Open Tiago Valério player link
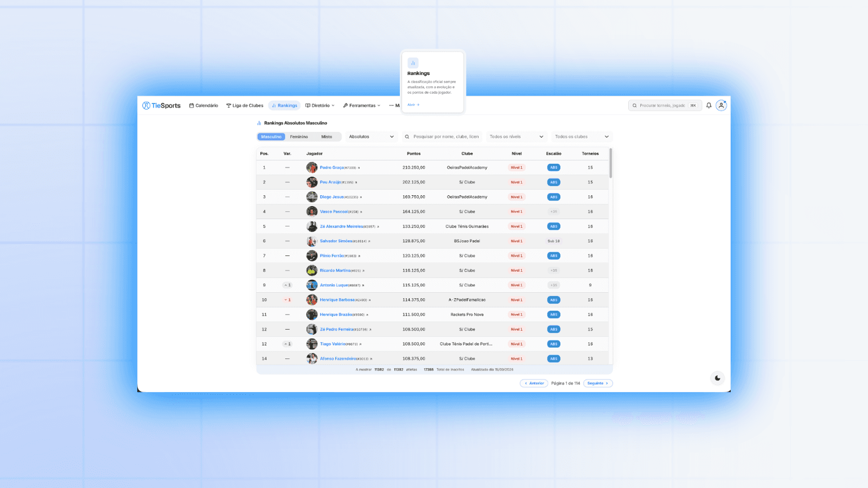 click(x=333, y=344)
